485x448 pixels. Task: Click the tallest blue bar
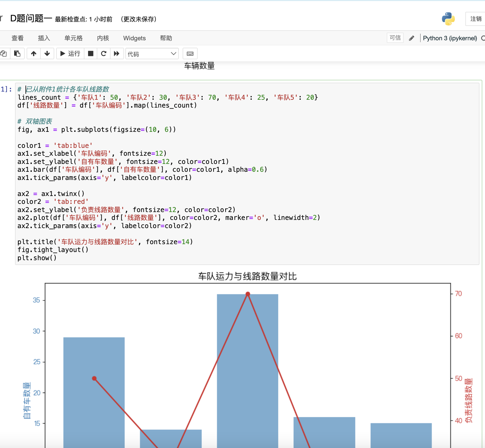(248, 371)
